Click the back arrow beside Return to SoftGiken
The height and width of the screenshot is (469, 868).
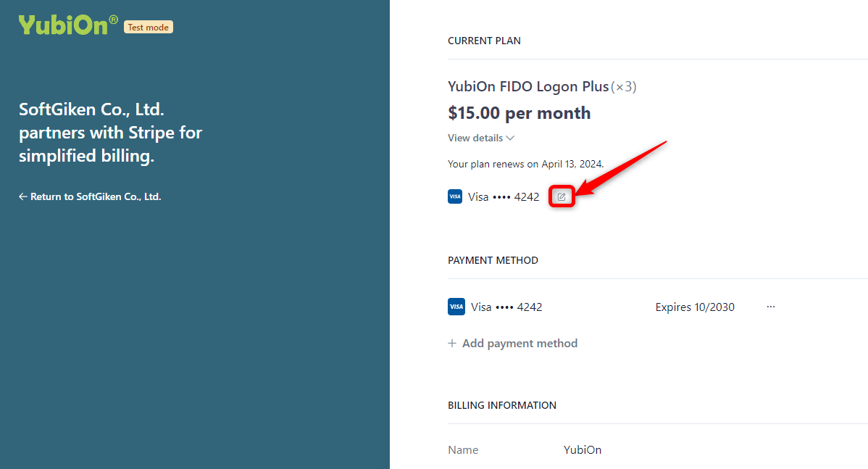[22, 196]
